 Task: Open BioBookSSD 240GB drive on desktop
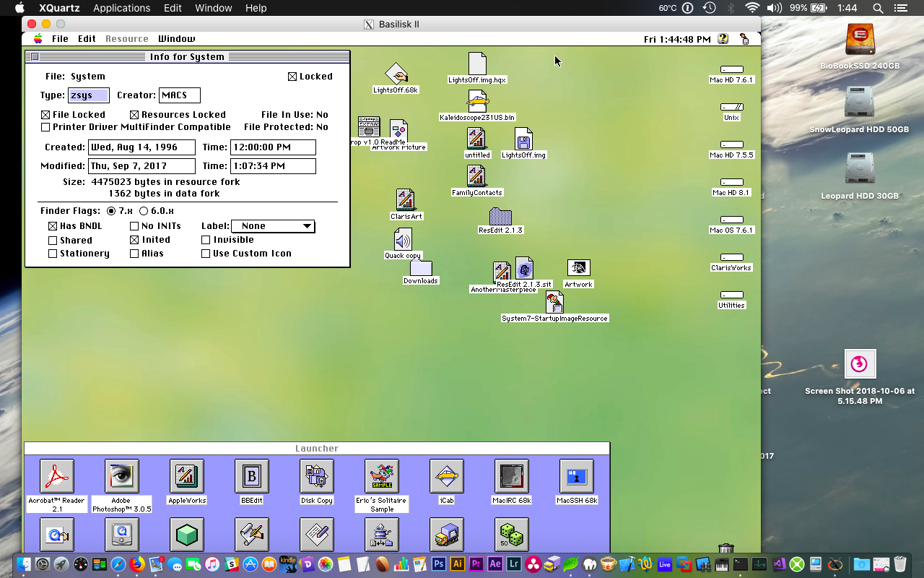[x=859, y=40]
